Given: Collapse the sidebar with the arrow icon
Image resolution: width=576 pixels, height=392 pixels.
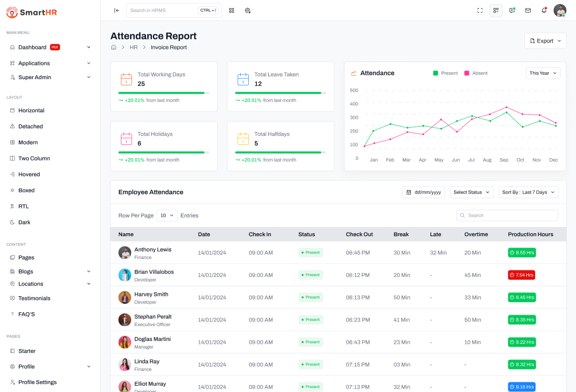Looking at the screenshot, I should tap(116, 10).
